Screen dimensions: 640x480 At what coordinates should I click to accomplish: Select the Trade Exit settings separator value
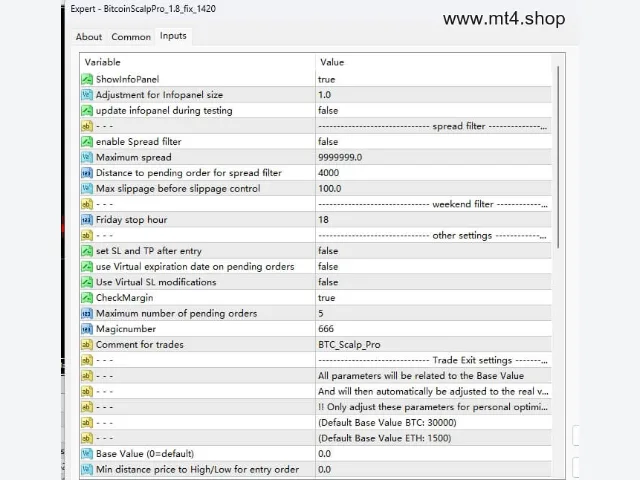pyautogui.click(x=433, y=360)
